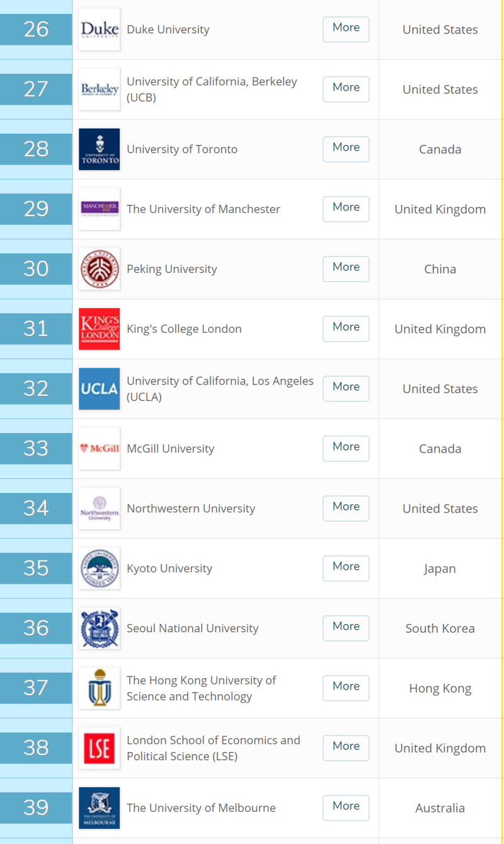Expand More for University of Manchester
The width and height of the screenshot is (504, 844).
pyautogui.click(x=346, y=209)
